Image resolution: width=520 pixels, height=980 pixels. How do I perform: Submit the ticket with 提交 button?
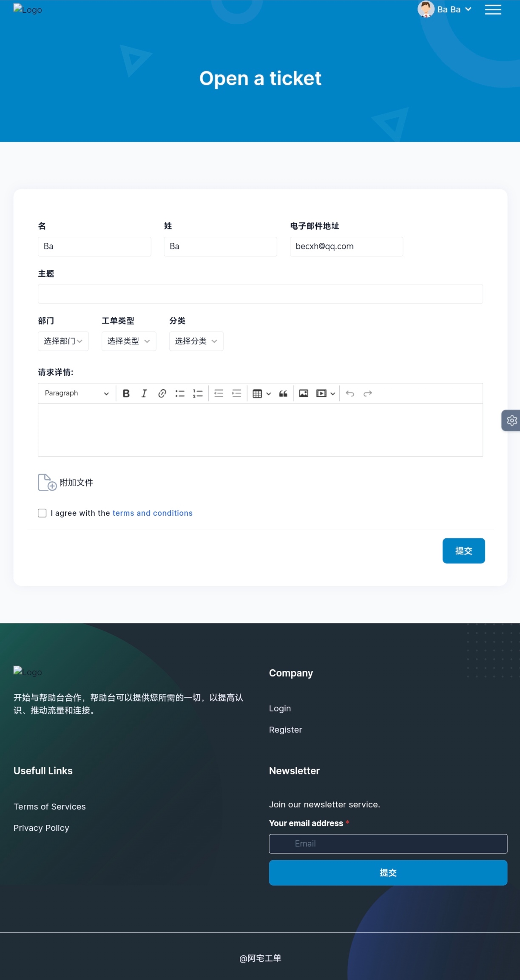463,551
